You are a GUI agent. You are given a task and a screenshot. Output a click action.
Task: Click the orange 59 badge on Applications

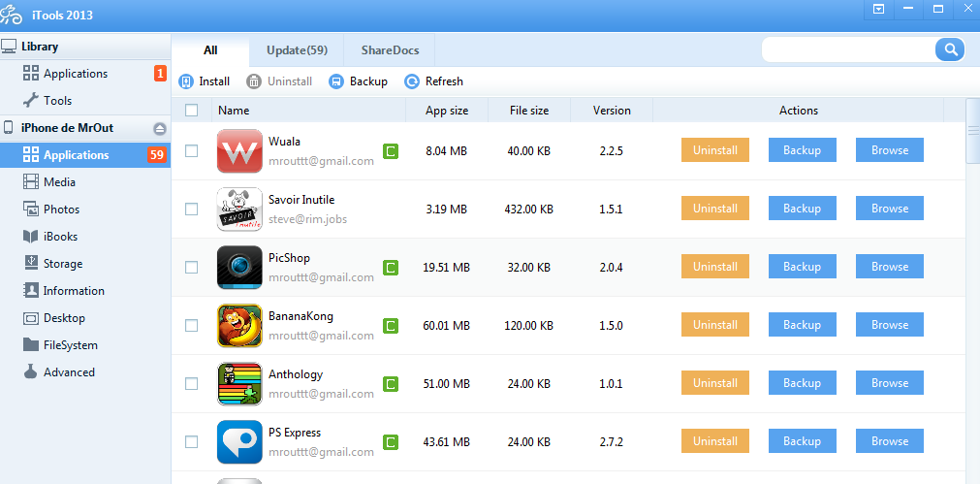(157, 154)
